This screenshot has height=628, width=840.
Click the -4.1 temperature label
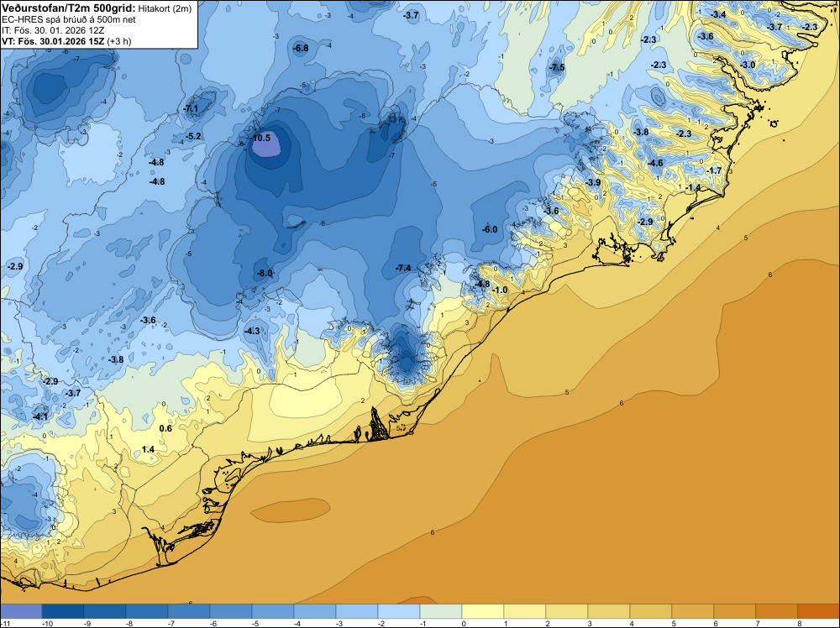pos(40,416)
